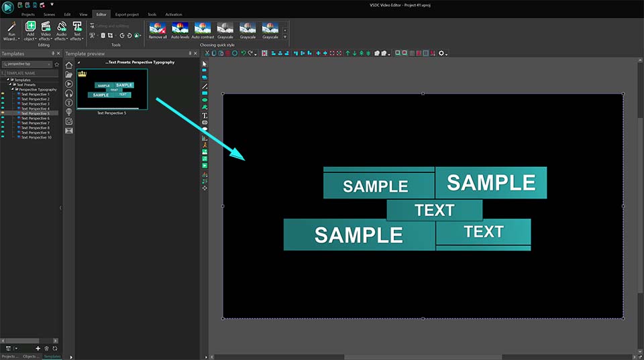
Task: Open the Tools ribbon tab
Action: [152, 14]
